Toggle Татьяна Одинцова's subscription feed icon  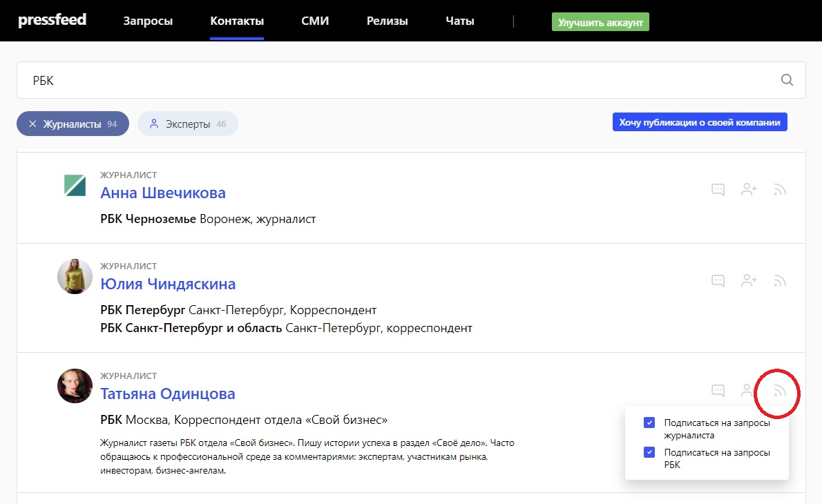[x=780, y=391]
